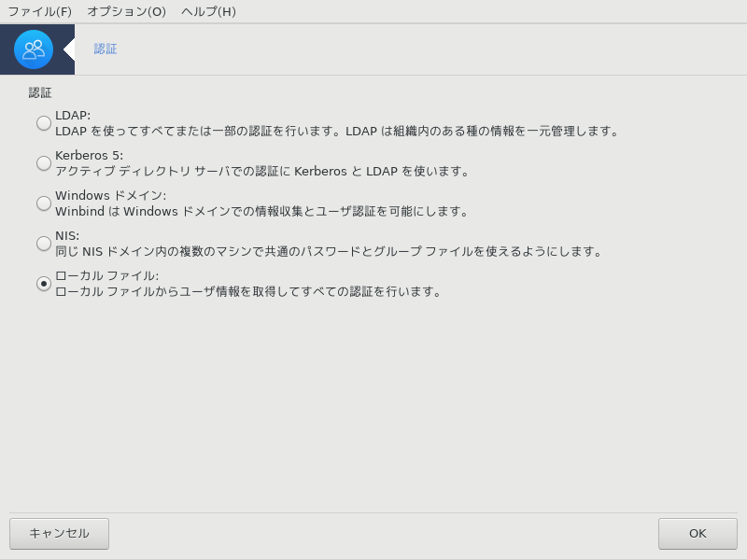Click the キャンセル button

point(59,534)
